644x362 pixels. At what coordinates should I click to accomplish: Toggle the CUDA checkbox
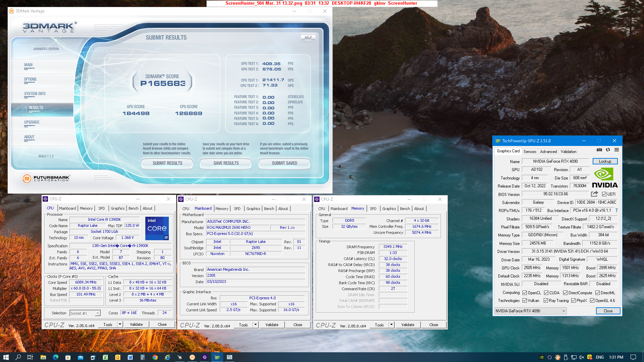coord(546,293)
